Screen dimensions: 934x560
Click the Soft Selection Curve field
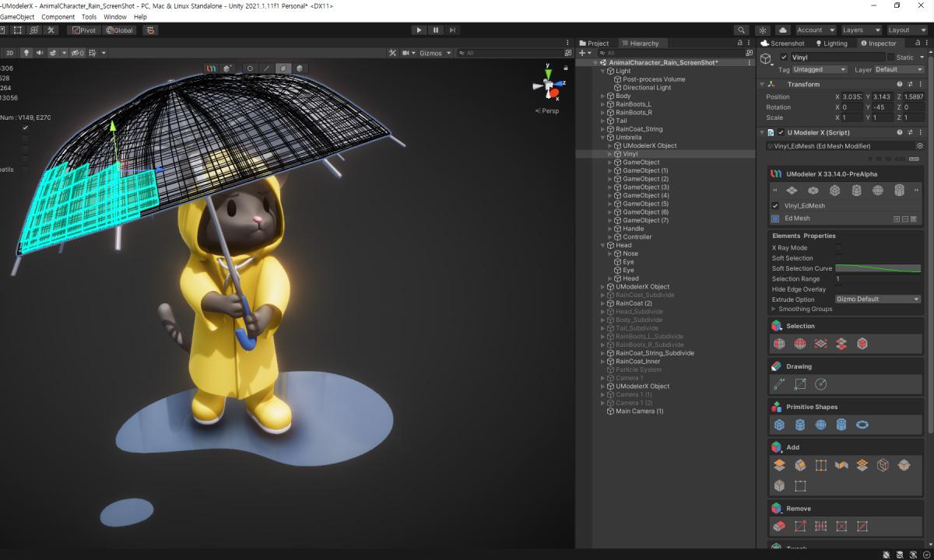coord(877,268)
